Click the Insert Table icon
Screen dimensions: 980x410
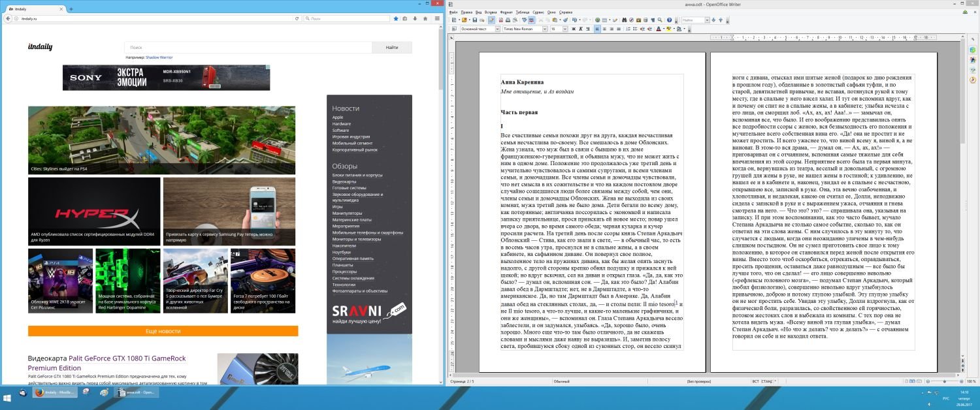[604, 20]
